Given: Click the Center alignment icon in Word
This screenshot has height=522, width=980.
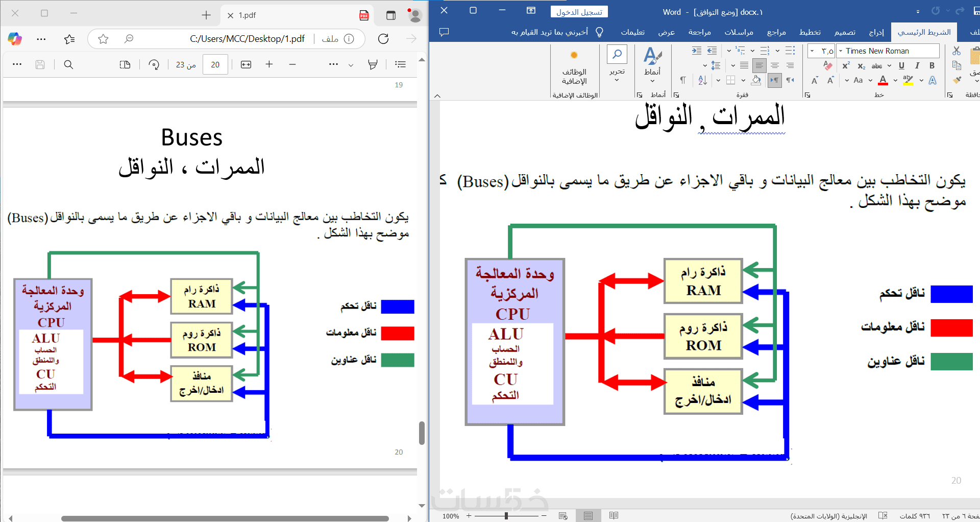Looking at the screenshot, I should pyautogui.click(x=775, y=65).
